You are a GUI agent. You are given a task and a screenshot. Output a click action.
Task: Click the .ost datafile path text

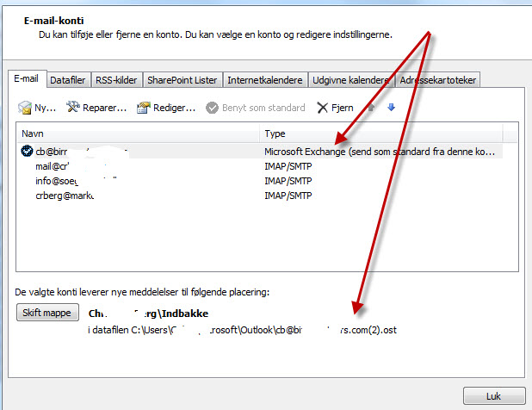pyautogui.click(x=242, y=330)
